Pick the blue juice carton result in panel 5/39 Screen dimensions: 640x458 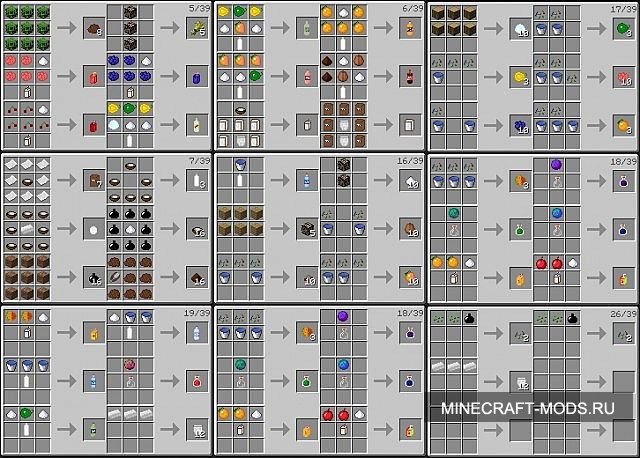(197, 76)
